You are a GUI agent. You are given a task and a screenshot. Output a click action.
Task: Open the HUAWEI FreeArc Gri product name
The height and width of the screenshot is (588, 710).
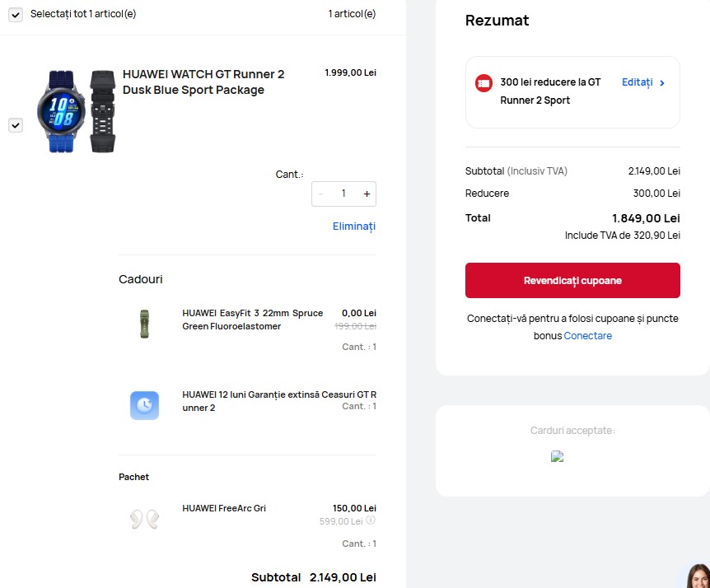point(224,509)
